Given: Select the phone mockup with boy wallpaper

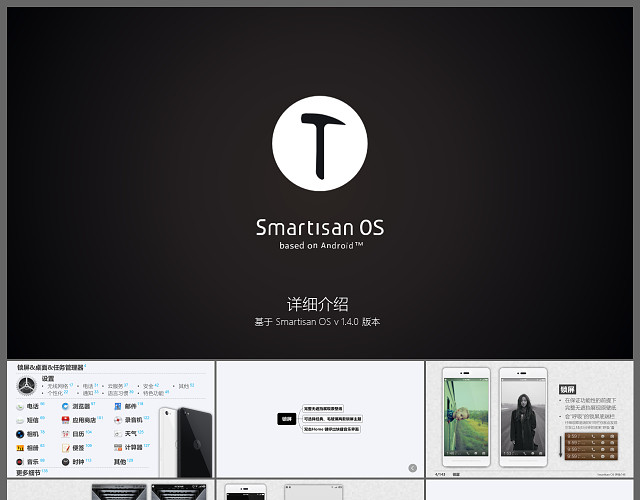Looking at the screenshot, I should pyautogui.click(x=466, y=417).
